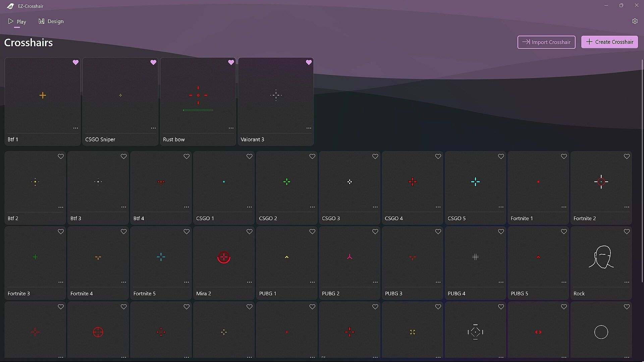Open the settings gear icon
The height and width of the screenshot is (362, 644).
pos(635,21)
